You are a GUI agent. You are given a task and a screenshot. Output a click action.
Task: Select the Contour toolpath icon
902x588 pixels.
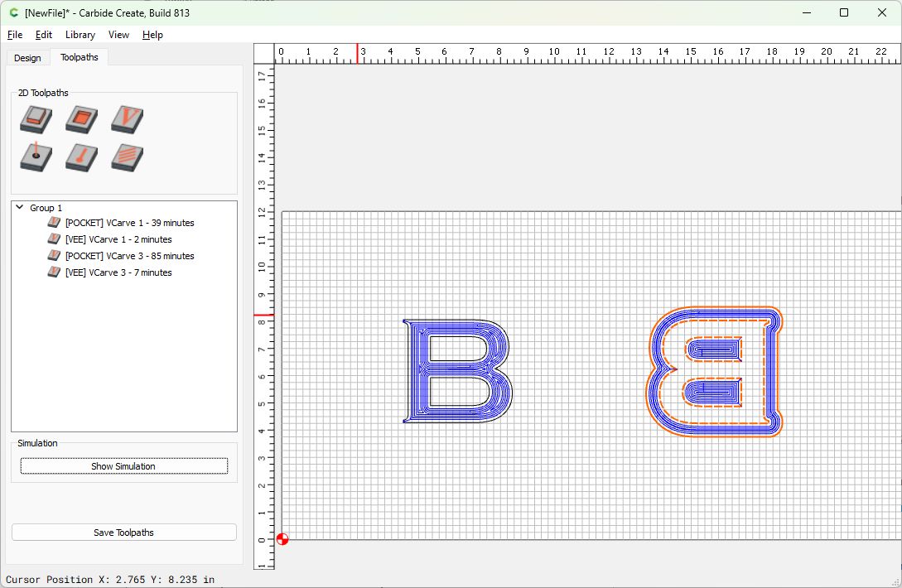[x=36, y=120]
